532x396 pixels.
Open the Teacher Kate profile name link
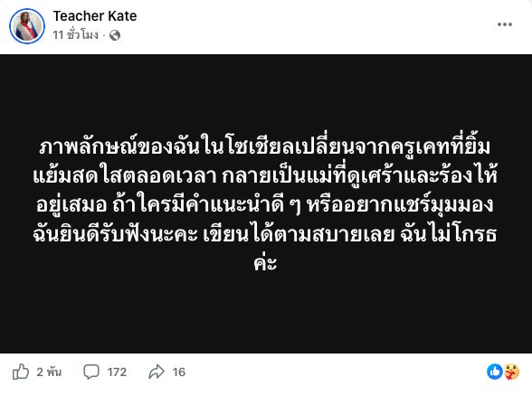[95, 16]
